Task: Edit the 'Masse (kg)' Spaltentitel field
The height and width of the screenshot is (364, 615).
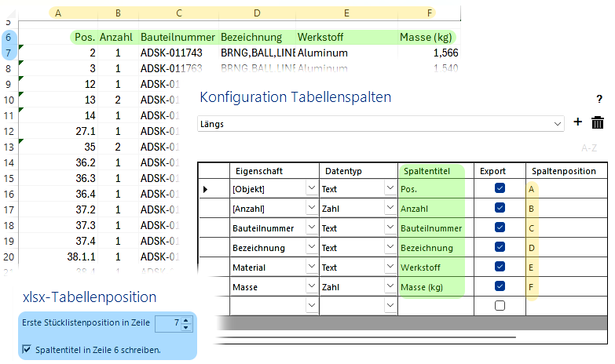Action: [x=430, y=287]
